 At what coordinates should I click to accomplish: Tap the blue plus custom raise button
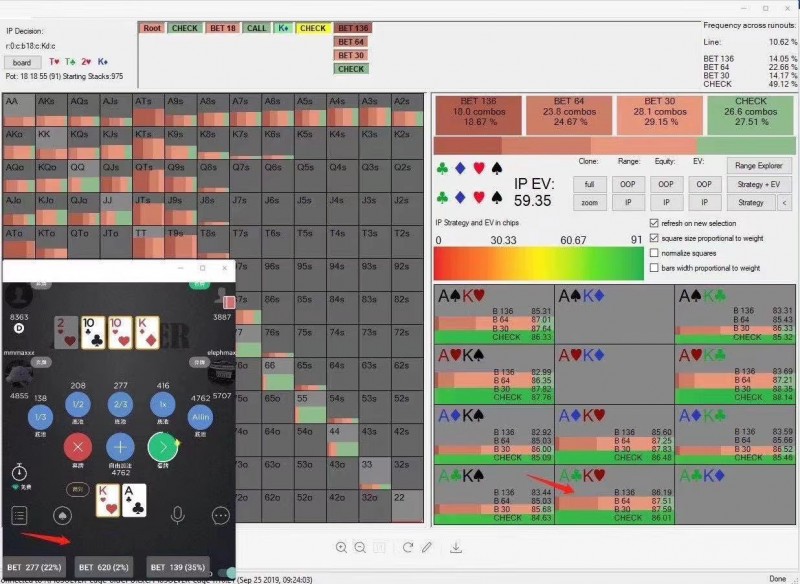pyautogui.click(x=120, y=447)
